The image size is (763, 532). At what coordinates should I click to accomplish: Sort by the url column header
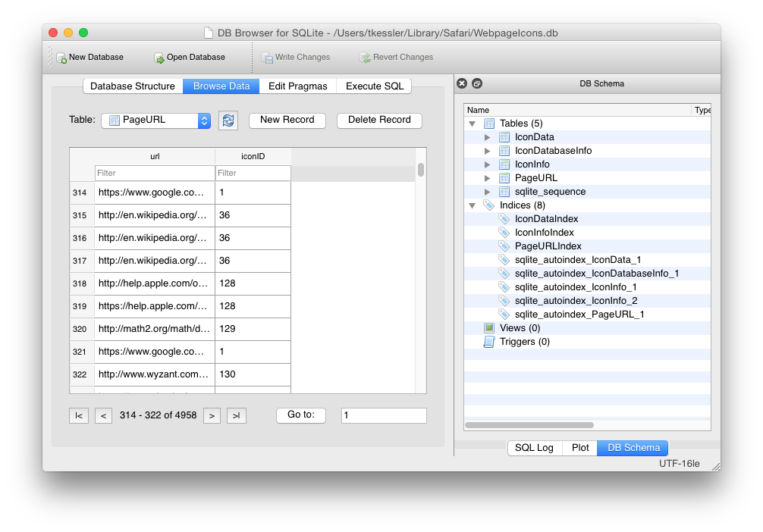click(155, 157)
